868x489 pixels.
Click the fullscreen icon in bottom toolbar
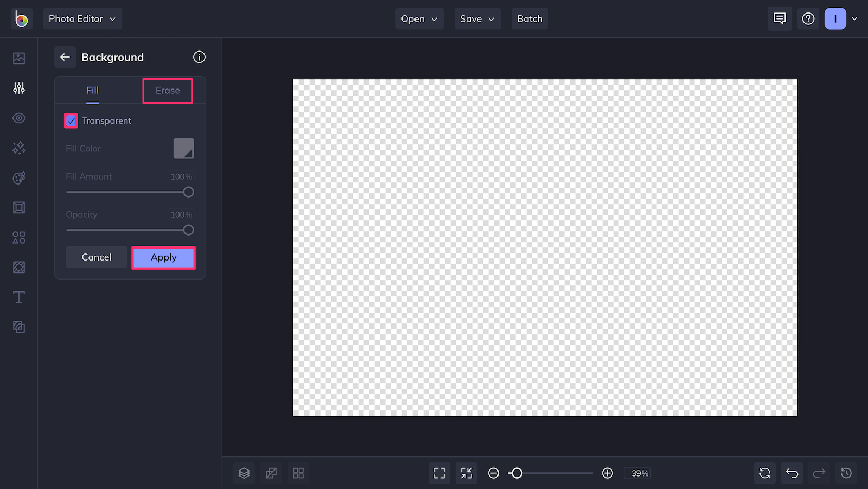(439, 473)
